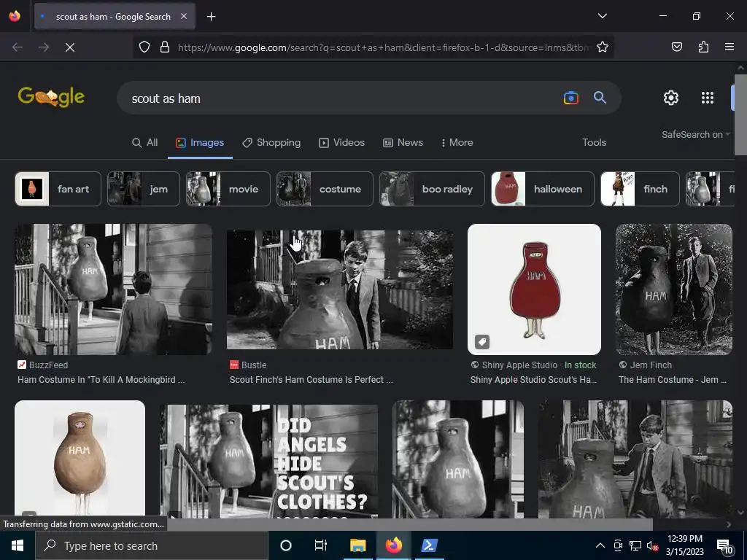This screenshot has height=560, width=747.
Task: Filter by the 'fan art' chip
Action: [58, 189]
